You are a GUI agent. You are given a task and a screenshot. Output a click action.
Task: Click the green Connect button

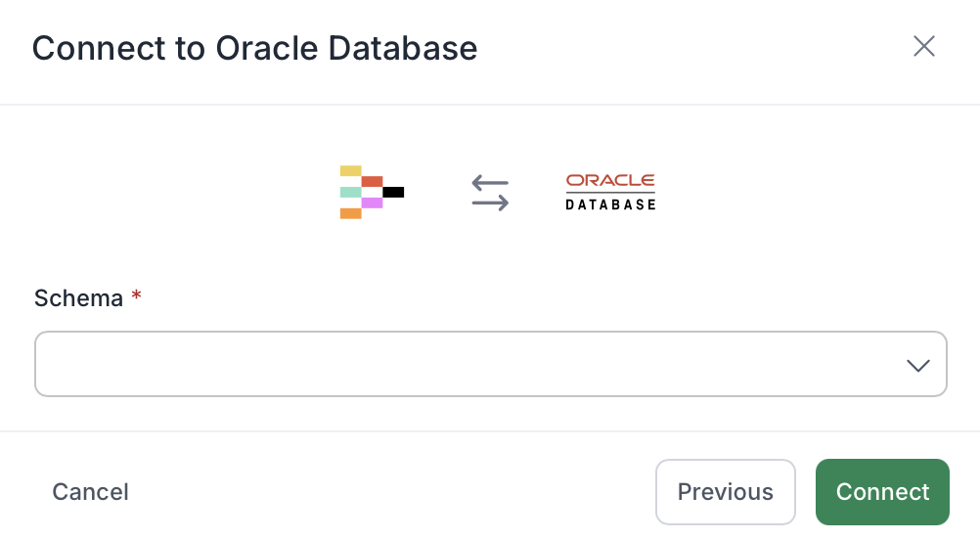882,492
